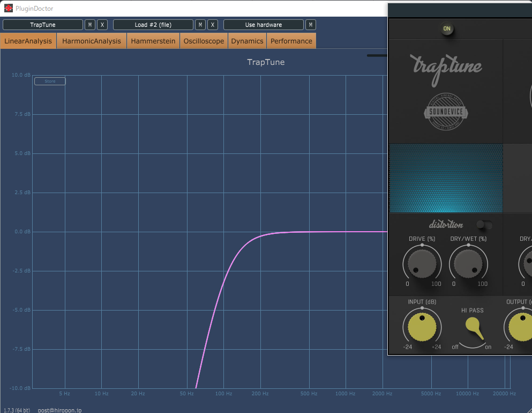Remove the TrapTune plugin with X button
This screenshot has width=532, height=413.
[102, 25]
